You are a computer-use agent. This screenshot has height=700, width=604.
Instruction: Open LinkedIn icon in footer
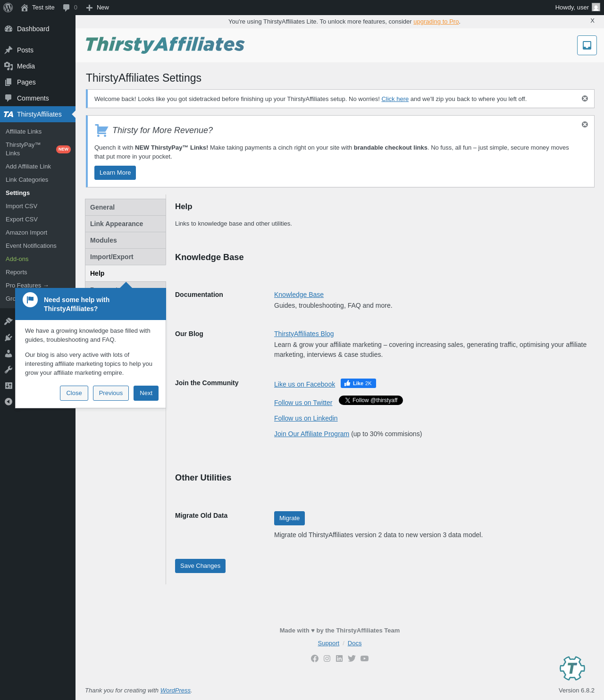(x=339, y=658)
